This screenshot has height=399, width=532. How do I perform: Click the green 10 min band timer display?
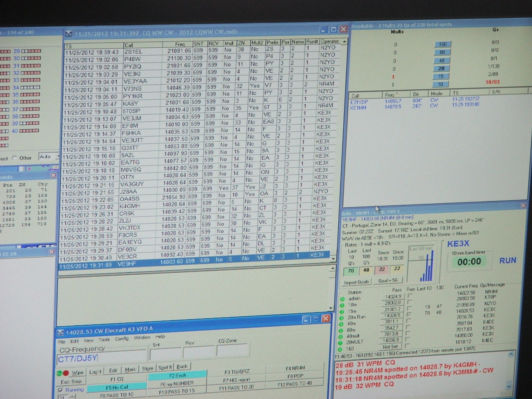click(x=470, y=262)
